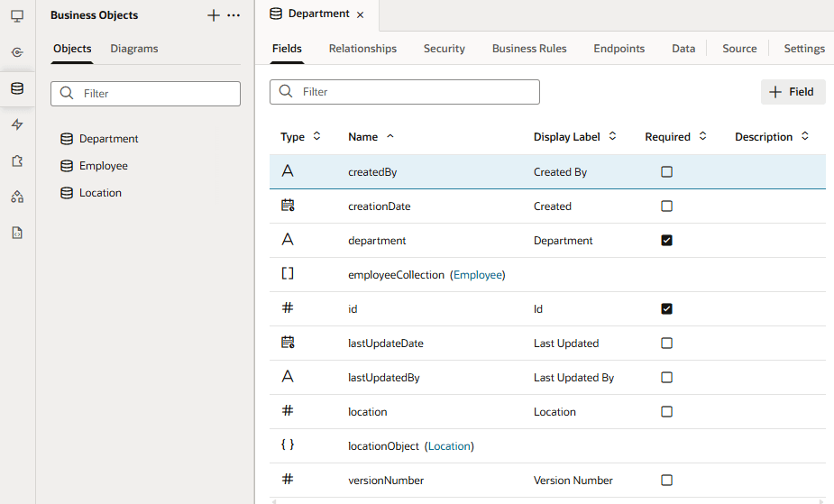Toggle Required checkbox for creationDate
The image size is (834, 504).
point(666,206)
